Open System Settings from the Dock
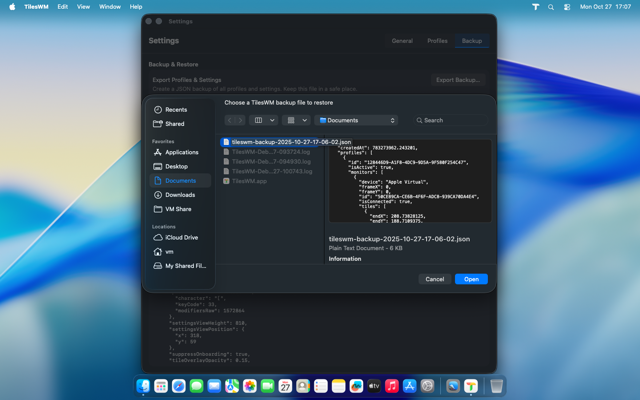Screen dimensions: 640x400 point(427,386)
